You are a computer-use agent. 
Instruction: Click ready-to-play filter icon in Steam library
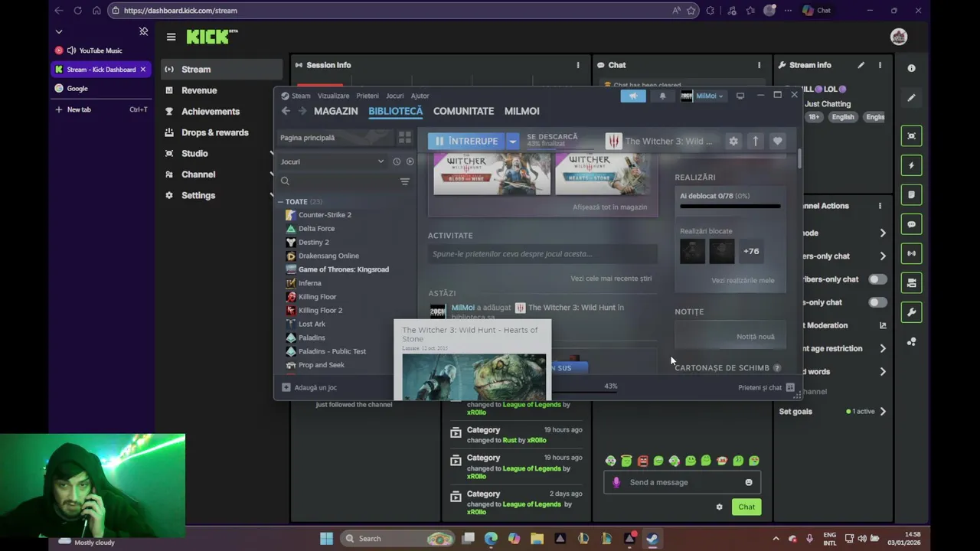[x=410, y=161]
